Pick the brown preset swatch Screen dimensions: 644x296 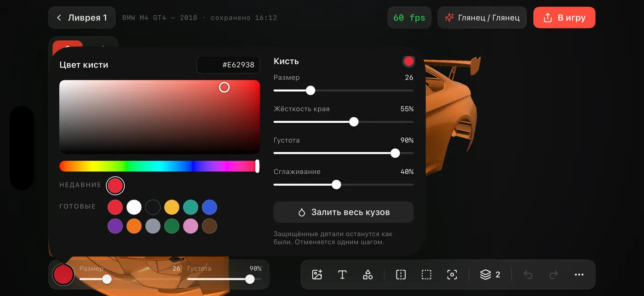209,226
